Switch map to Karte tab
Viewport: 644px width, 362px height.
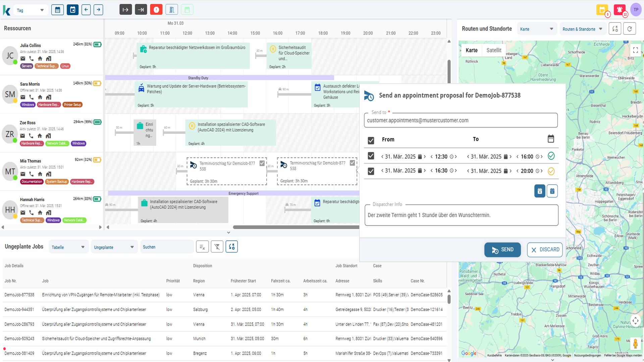click(472, 50)
